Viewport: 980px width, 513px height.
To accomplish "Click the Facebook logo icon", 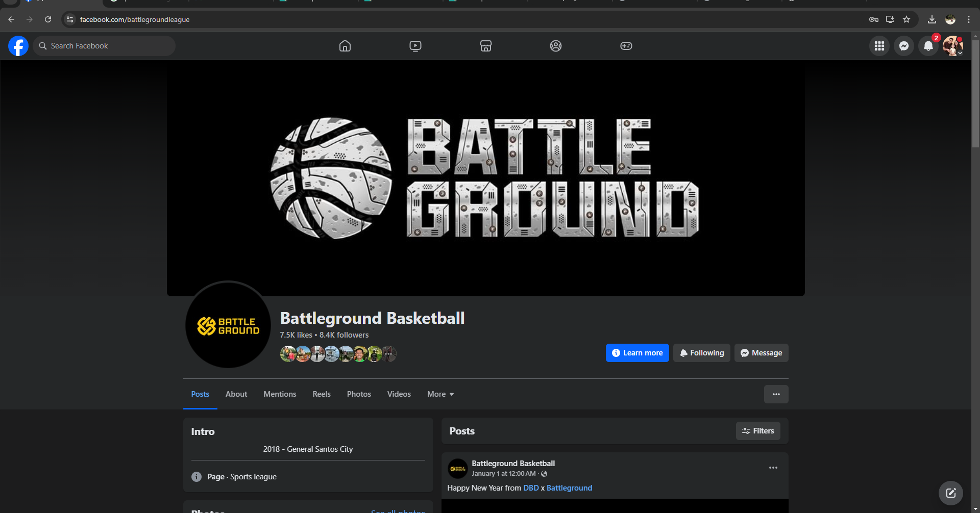I will (x=18, y=46).
